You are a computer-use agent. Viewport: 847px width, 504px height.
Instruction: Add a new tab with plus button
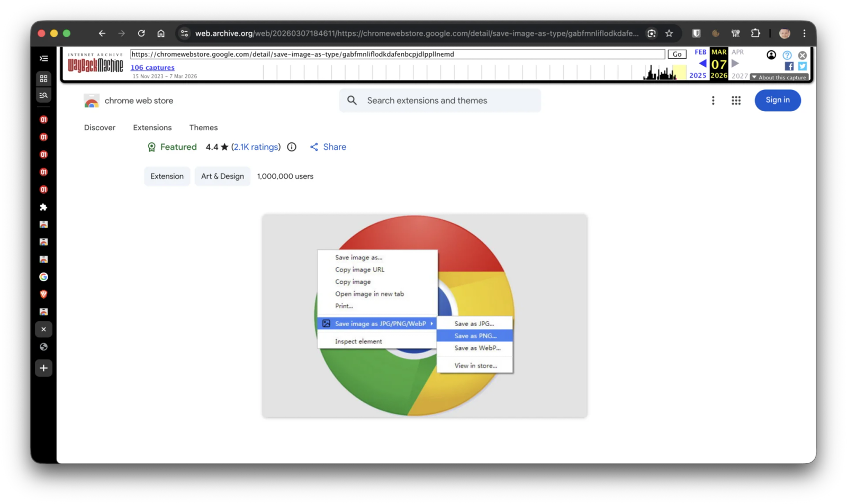(43, 368)
